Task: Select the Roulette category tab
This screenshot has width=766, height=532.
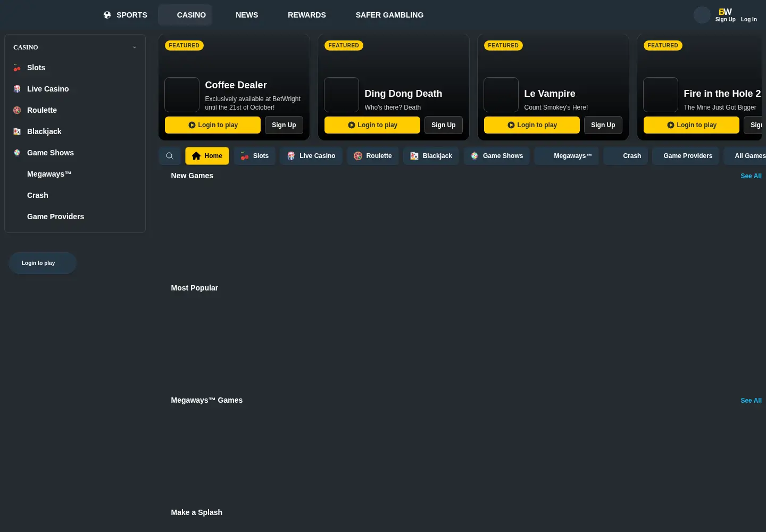Action: 373,156
